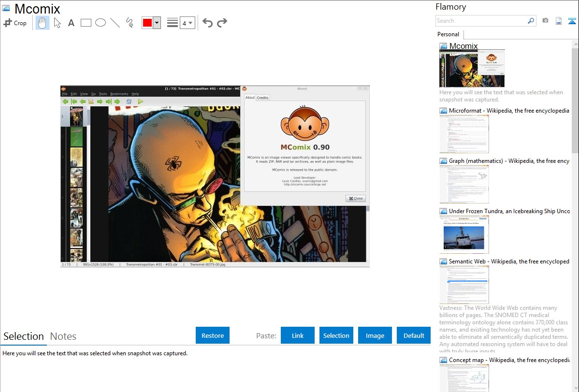Select the arrow pointer tool

[x=57, y=23]
